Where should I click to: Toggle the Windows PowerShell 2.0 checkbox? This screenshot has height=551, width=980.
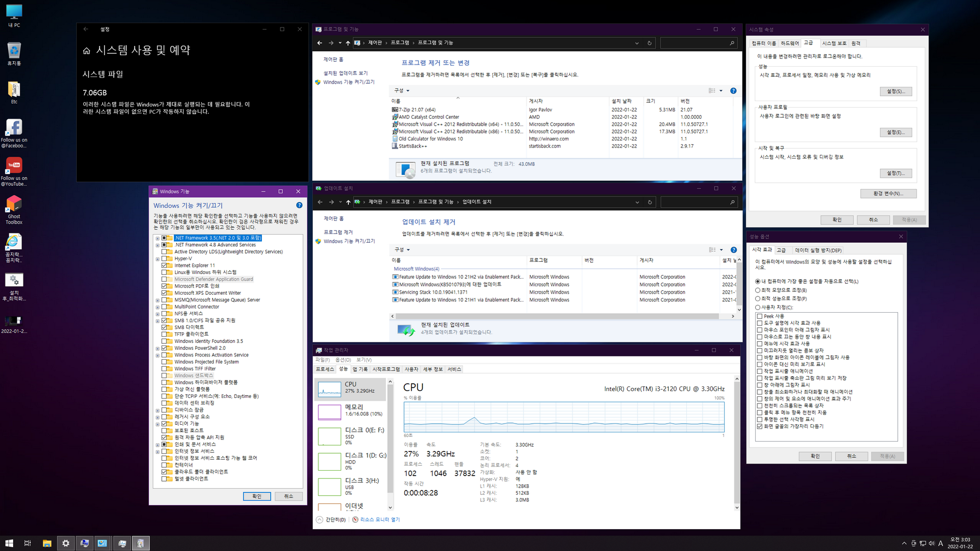tap(164, 348)
